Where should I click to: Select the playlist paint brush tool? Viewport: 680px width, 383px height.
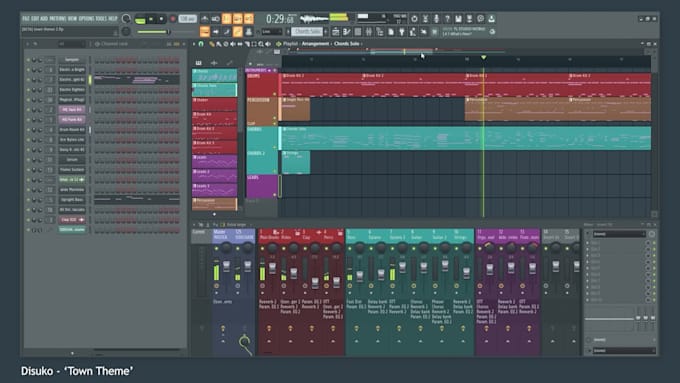[219, 44]
